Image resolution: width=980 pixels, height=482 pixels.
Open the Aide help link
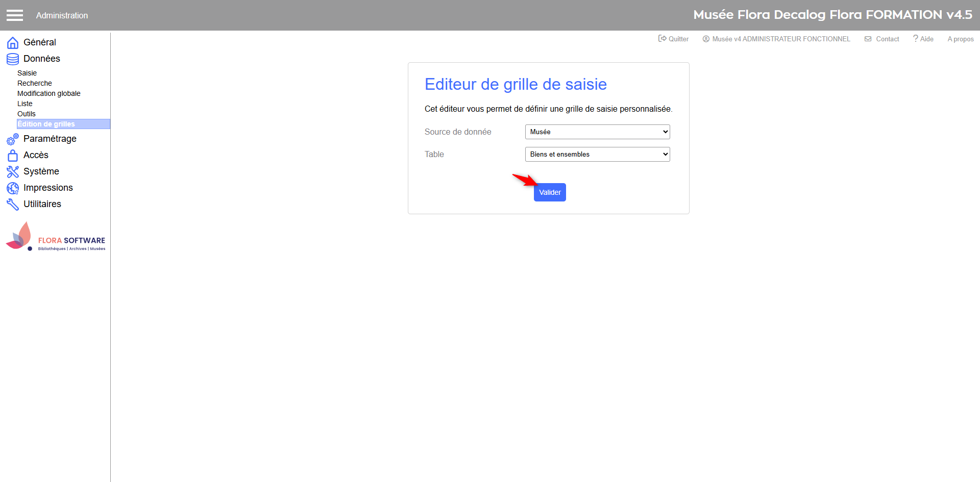(923, 39)
